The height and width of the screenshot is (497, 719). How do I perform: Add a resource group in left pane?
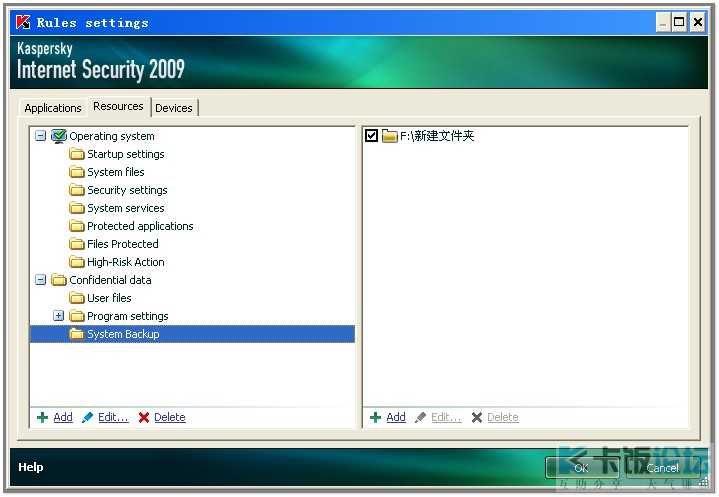click(x=63, y=417)
